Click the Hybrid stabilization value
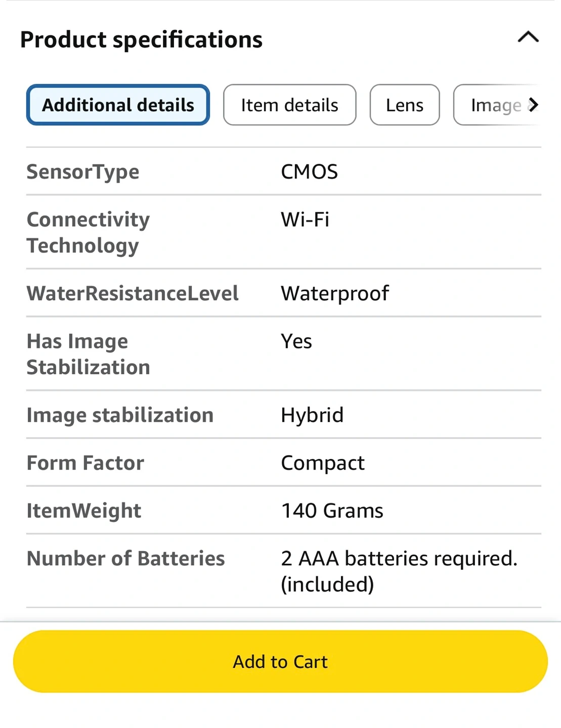Viewport: 561px width, 728px height. 312,415
